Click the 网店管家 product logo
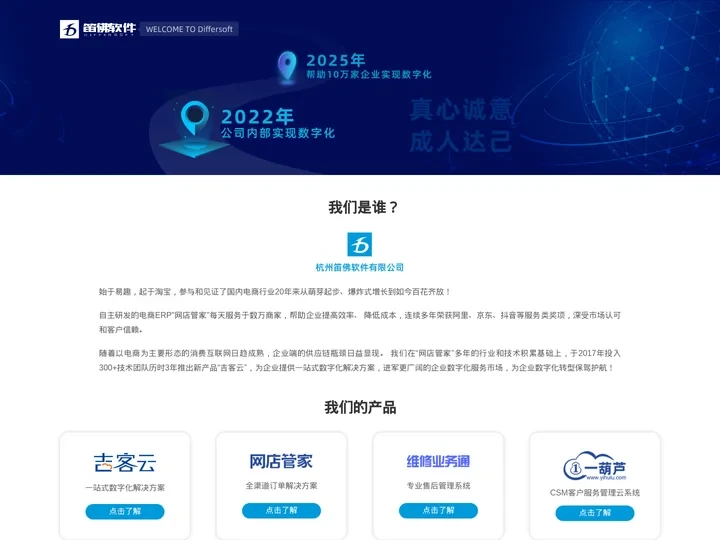 pos(281,461)
